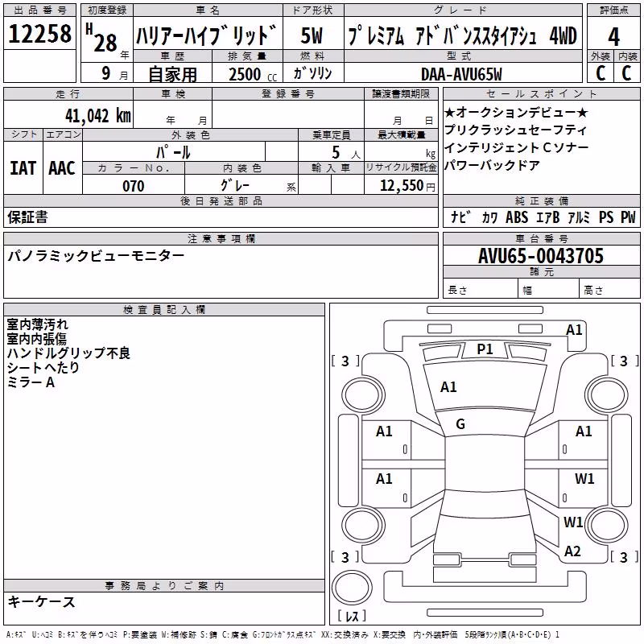Click A1 mark on hood
This screenshot has width=644, height=644.
tap(448, 387)
